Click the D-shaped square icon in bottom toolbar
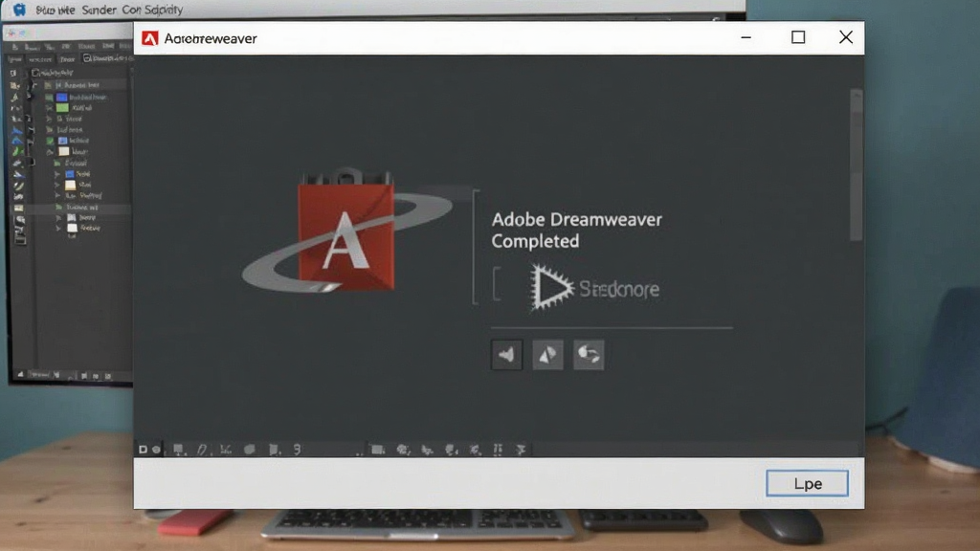Image resolution: width=980 pixels, height=551 pixels. point(143,450)
